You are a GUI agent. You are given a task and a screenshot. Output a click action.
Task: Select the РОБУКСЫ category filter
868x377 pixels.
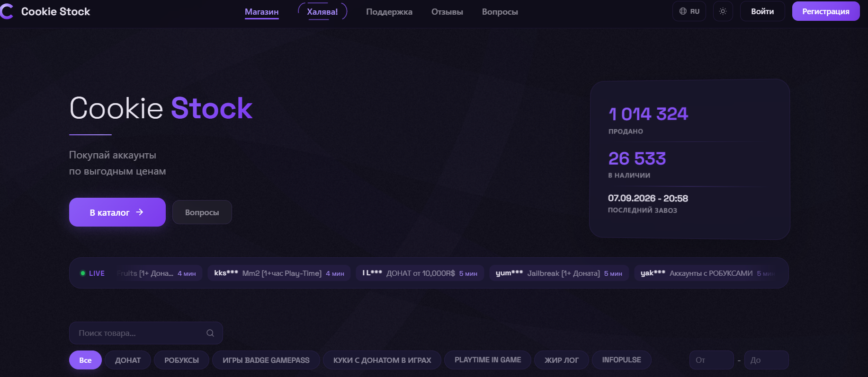pyautogui.click(x=182, y=360)
